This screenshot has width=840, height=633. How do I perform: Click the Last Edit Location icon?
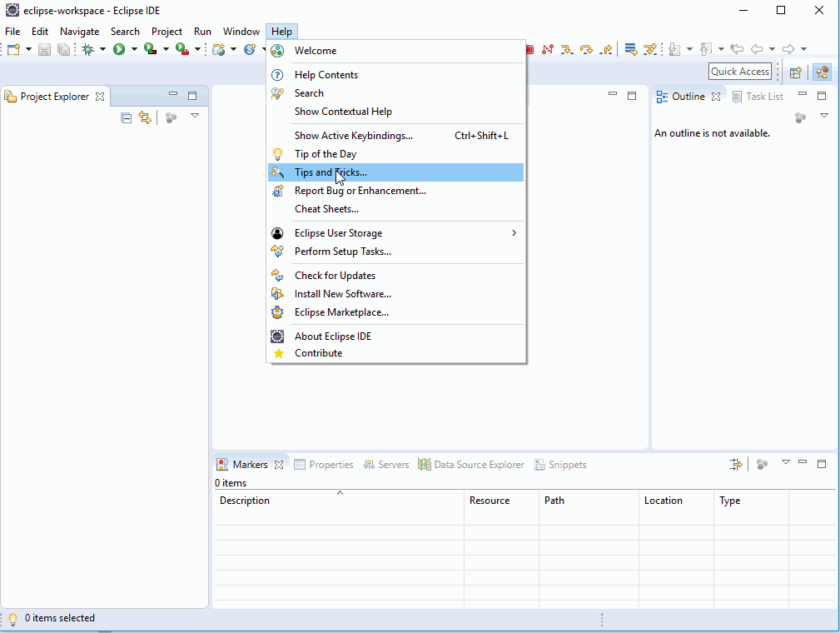[x=737, y=49]
